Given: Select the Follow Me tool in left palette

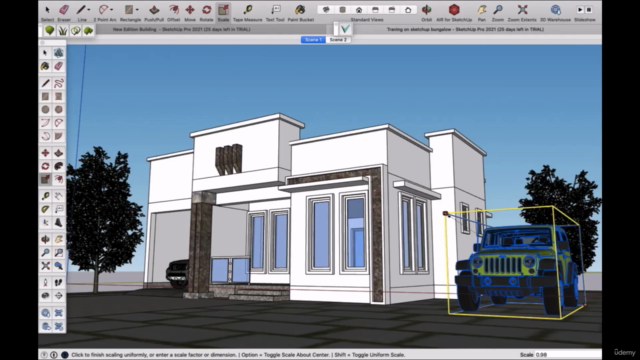Looking at the screenshot, I should 59,166.
